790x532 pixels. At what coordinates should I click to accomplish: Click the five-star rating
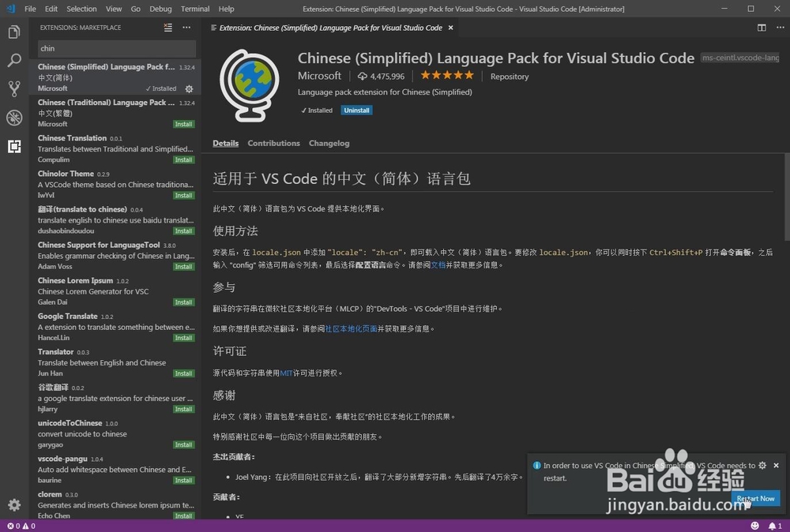tap(447, 76)
